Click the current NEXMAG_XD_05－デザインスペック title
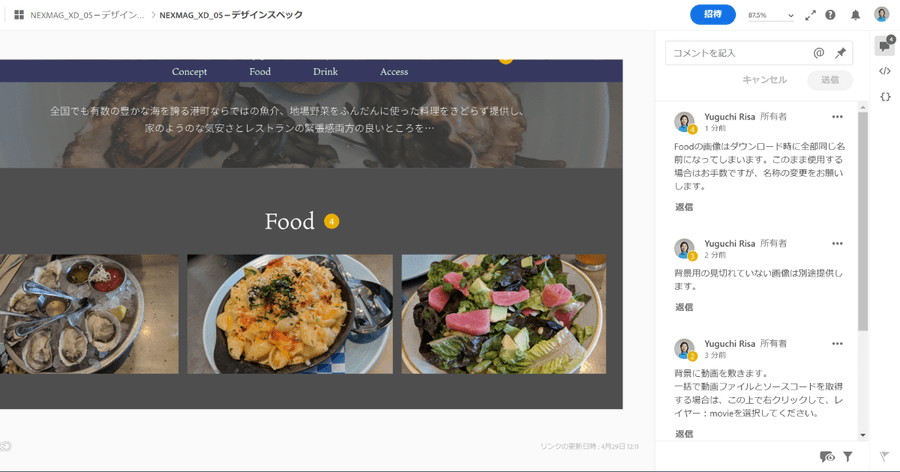 pyautogui.click(x=231, y=15)
